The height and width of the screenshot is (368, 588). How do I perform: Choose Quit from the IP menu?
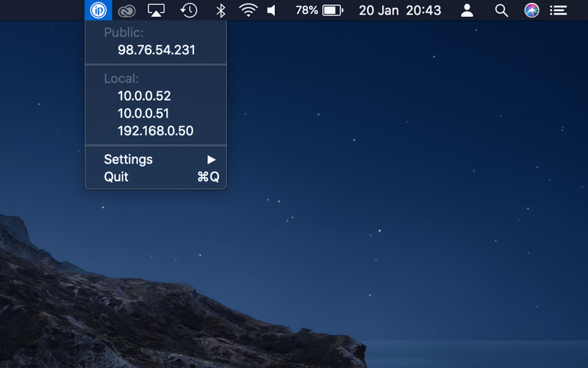point(156,177)
